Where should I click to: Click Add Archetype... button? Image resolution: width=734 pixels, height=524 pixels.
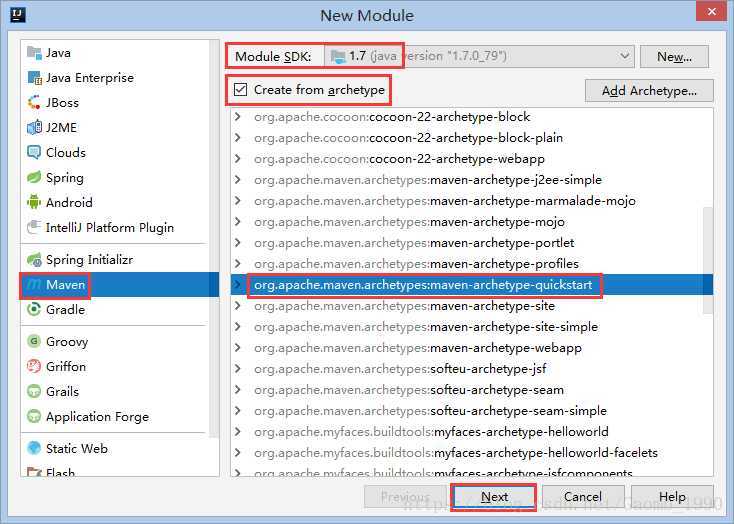(x=649, y=90)
